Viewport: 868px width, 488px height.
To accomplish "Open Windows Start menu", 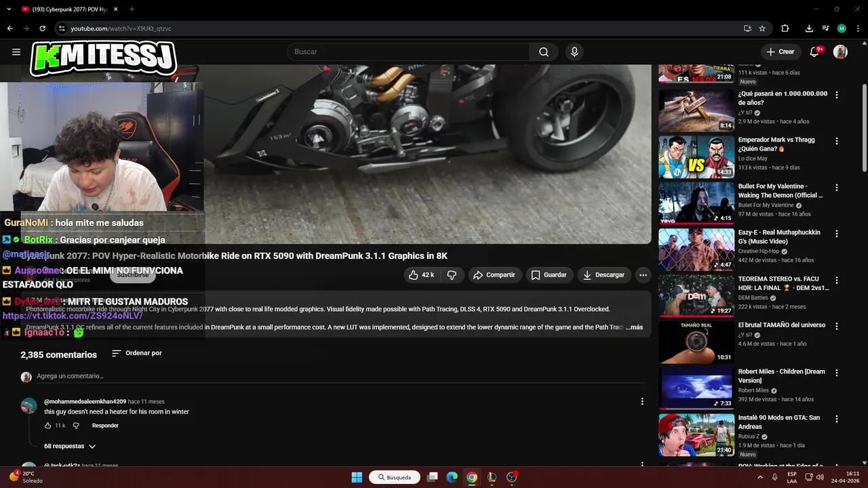I will pos(357,477).
